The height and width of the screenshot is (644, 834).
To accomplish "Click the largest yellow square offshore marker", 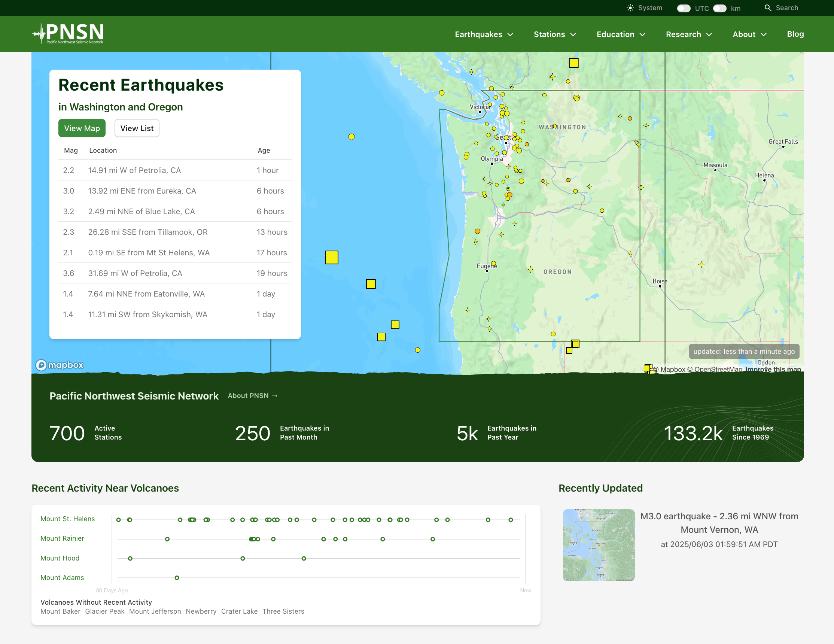I will coord(331,258).
